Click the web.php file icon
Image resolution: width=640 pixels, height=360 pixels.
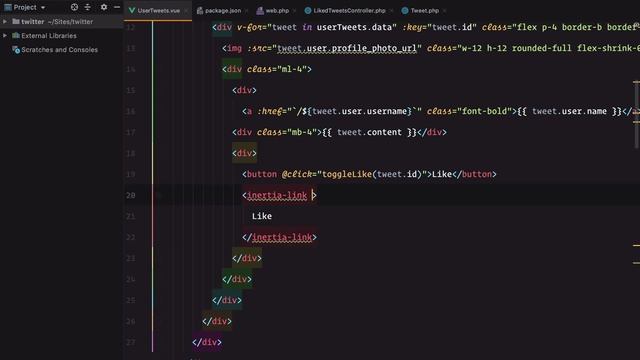coord(260,11)
